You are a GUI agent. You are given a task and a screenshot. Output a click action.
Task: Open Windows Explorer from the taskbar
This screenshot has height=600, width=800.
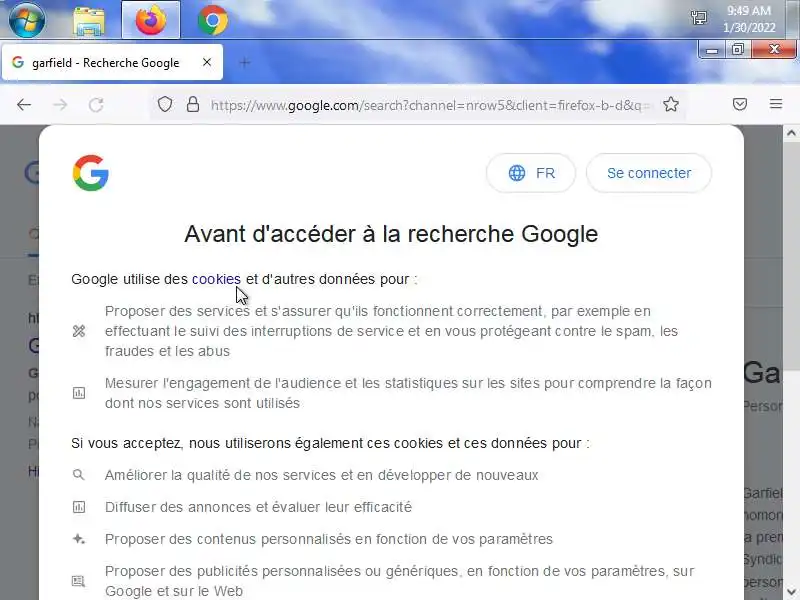click(89, 21)
